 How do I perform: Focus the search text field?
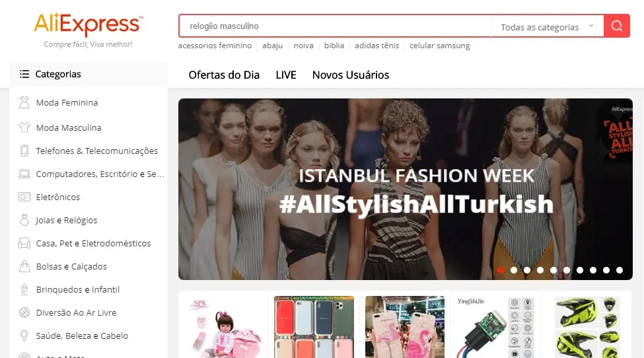[x=334, y=26]
